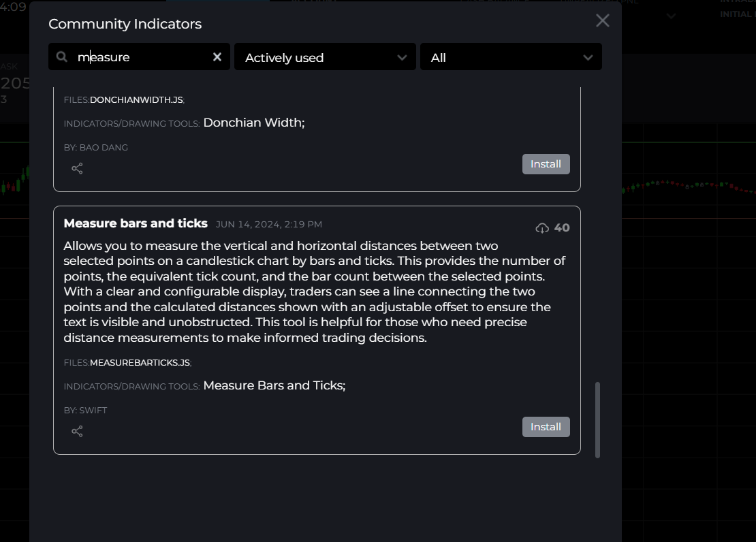Click the cloud download count icon

pos(542,228)
